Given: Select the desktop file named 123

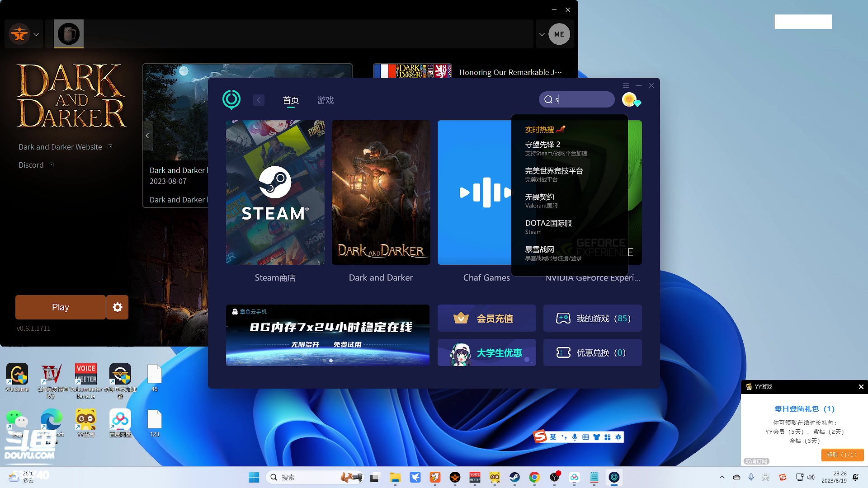Looking at the screenshot, I should coord(155,423).
